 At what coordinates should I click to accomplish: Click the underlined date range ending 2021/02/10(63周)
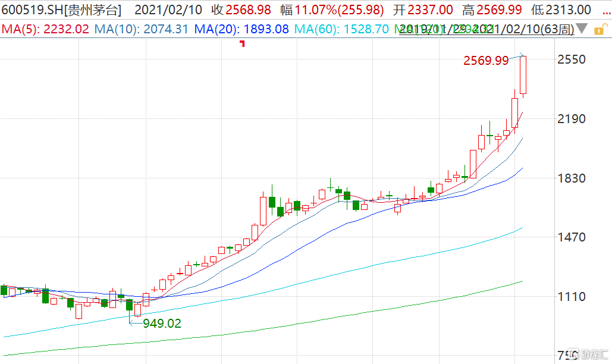click(487, 29)
